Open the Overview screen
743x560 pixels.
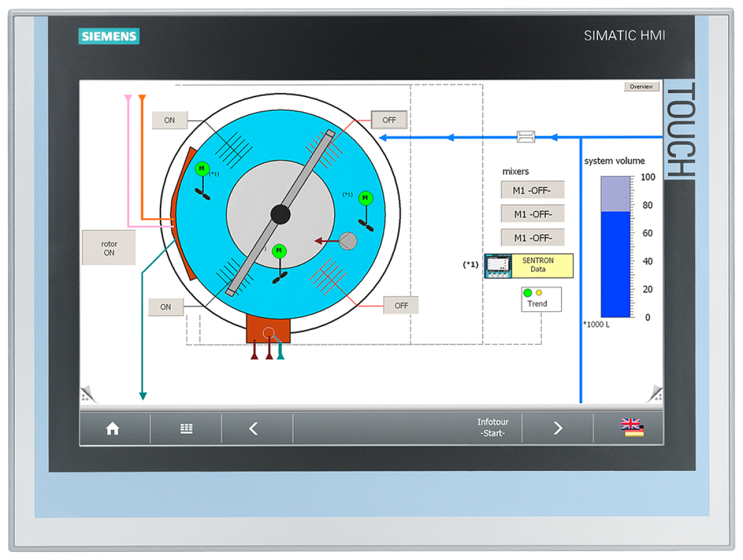point(641,86)
